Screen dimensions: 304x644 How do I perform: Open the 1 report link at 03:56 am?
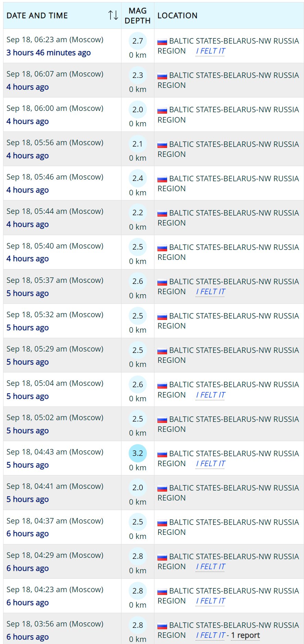tap(245, 635)
